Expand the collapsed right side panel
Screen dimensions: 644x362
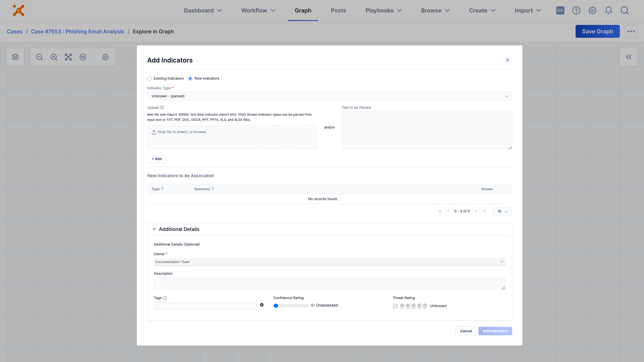tap(629, 57)
